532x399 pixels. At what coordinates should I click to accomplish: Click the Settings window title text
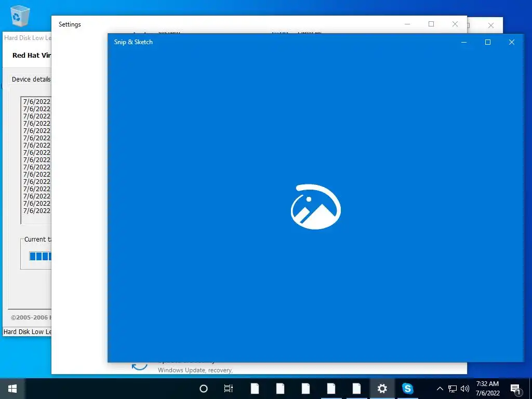tap(70, 24)
